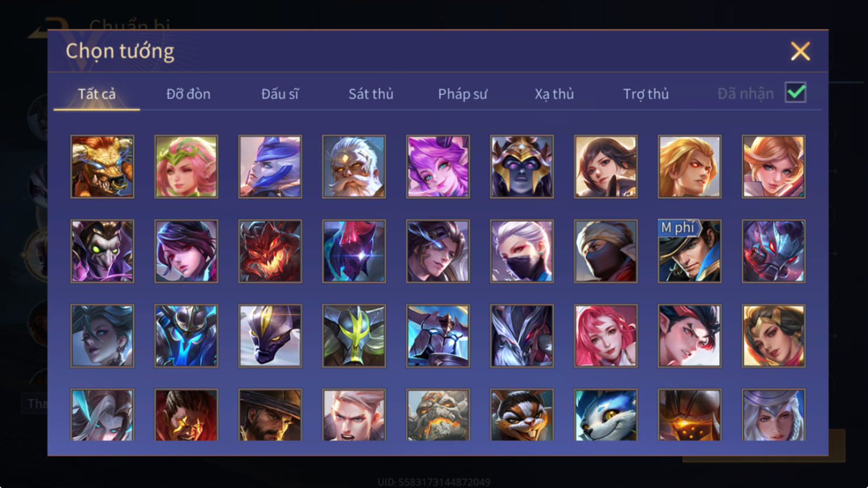Viewport: 868px width, 488px height.
Task: Pick the hero tagged M phí
Action: (x=689, y=251)
